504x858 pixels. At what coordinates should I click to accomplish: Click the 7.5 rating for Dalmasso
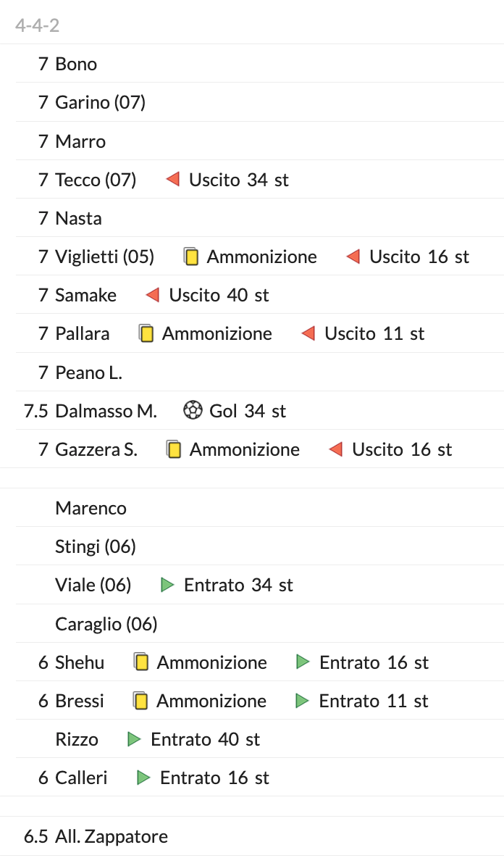pyautogui.click(x=36, y=411)
